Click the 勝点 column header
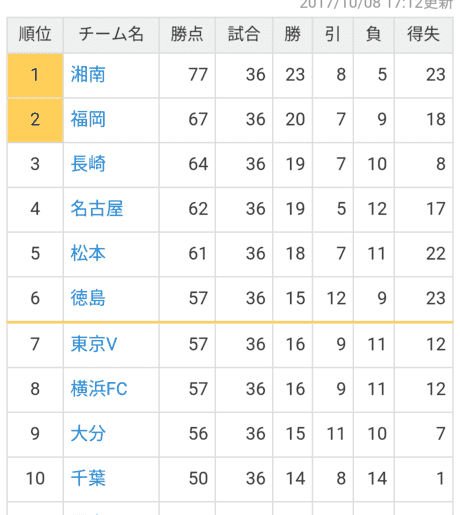The height and width of the screenshot is (515, 460). pyautogui.click(x=187, y=35)
